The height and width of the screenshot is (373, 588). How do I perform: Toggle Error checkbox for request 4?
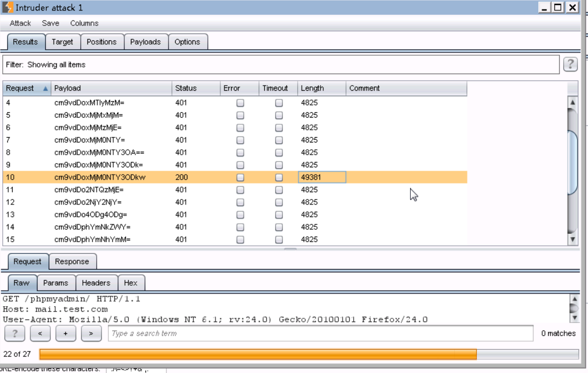click(x=240, y=103)
